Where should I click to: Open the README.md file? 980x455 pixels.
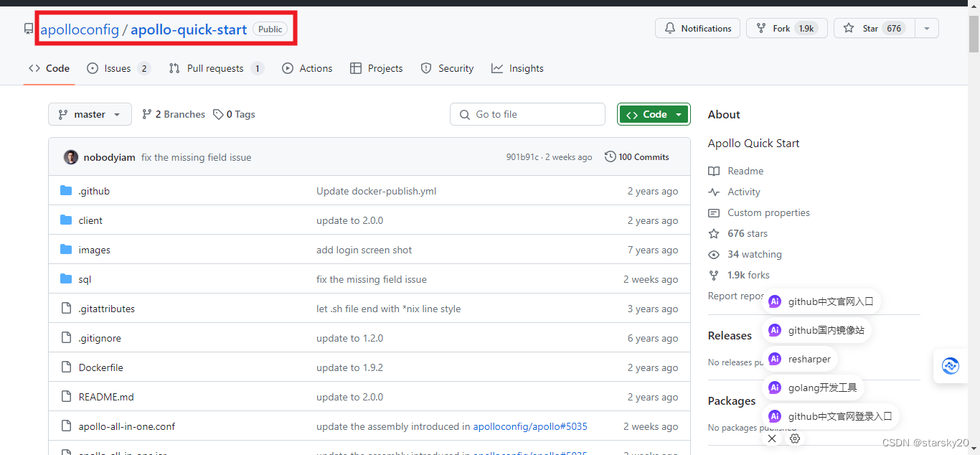(x=106, y=397)
